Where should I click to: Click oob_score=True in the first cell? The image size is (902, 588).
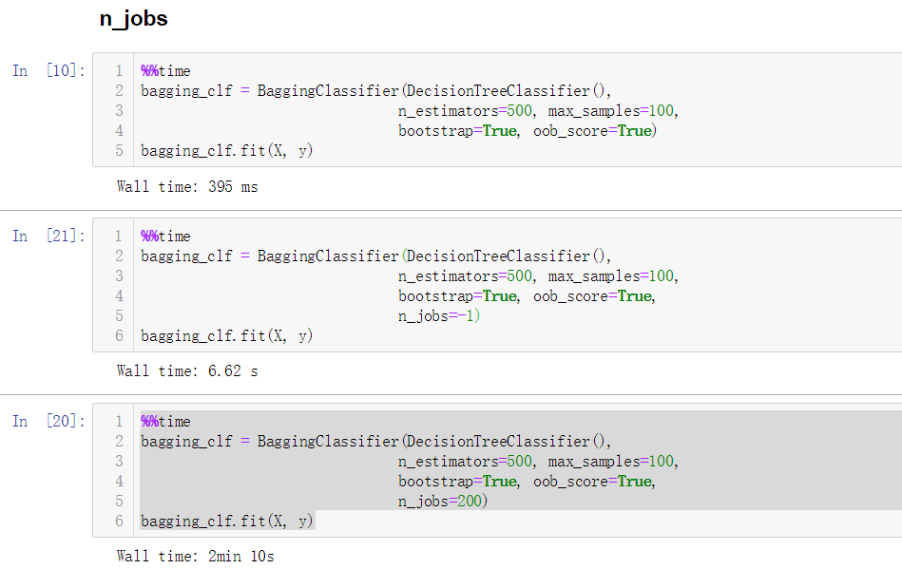[593, 131]
